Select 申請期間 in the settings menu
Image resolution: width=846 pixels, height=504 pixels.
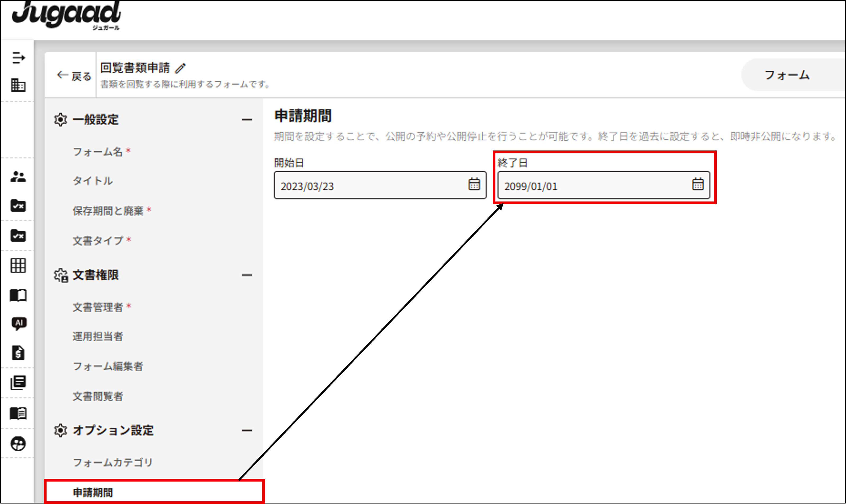coord(93,492)
